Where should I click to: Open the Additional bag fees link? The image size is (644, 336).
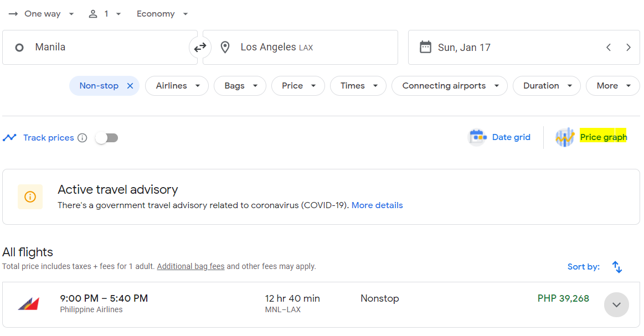pyautogui.click(x=190, y=266)
